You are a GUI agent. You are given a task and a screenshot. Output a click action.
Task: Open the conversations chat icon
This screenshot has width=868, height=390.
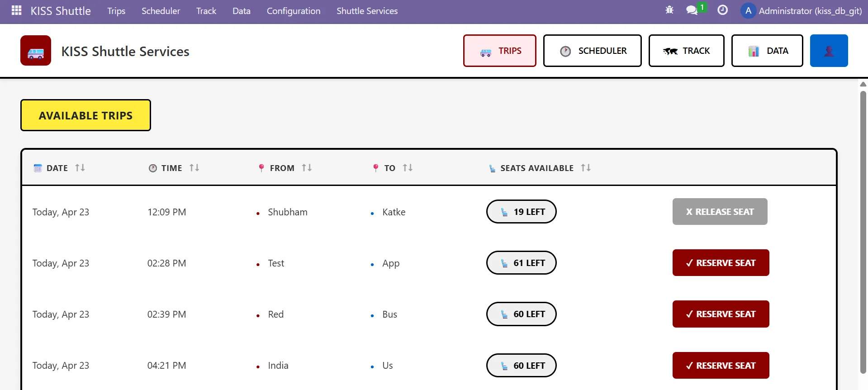[x=692, y=10]
